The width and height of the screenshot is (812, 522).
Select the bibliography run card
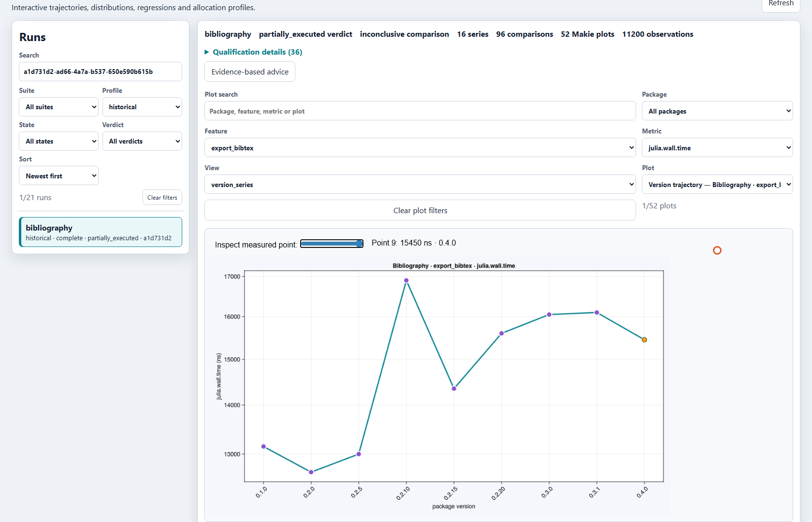coord(101,232)
